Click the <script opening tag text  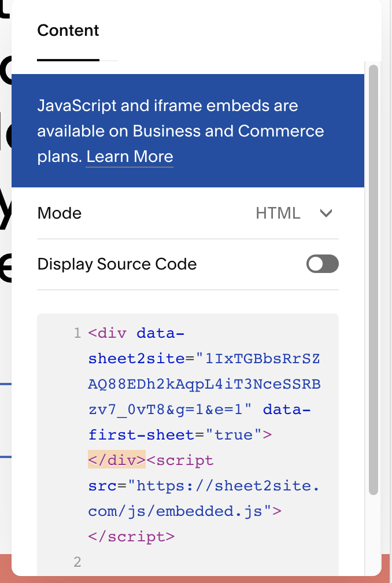(180, 460)
